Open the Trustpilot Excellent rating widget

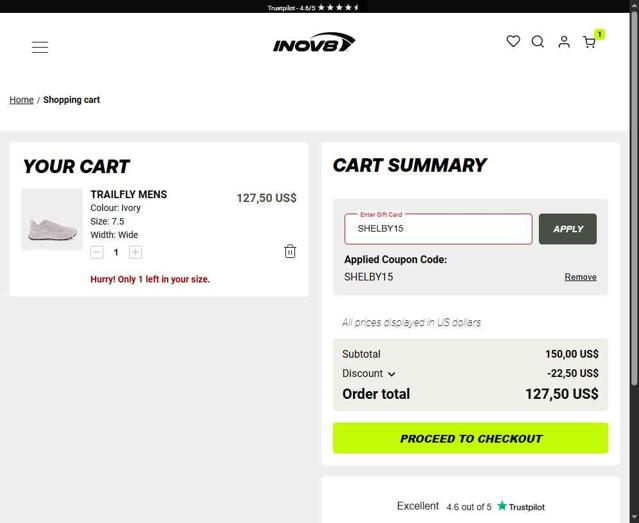(x=470, y=506)
